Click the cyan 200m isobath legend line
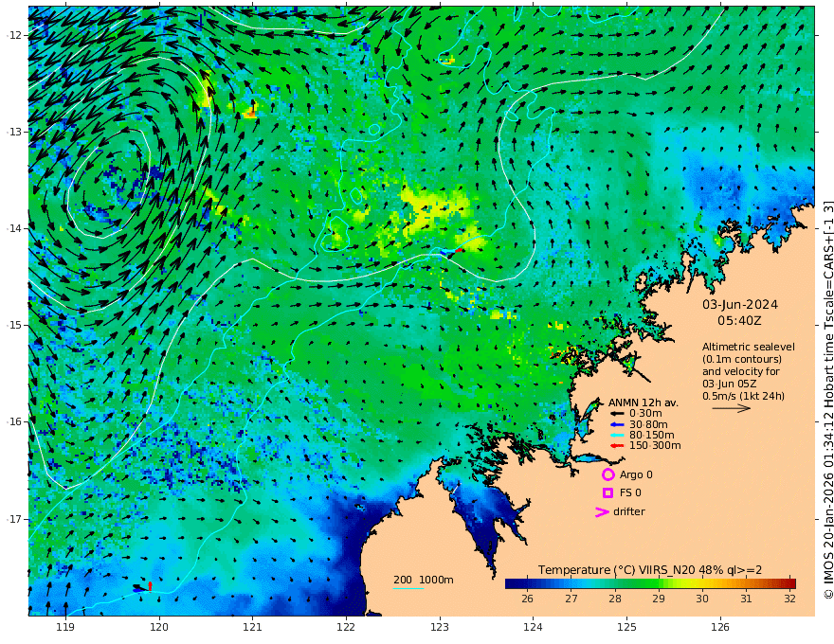Screen dimensions: 834x644 point(408,588)
